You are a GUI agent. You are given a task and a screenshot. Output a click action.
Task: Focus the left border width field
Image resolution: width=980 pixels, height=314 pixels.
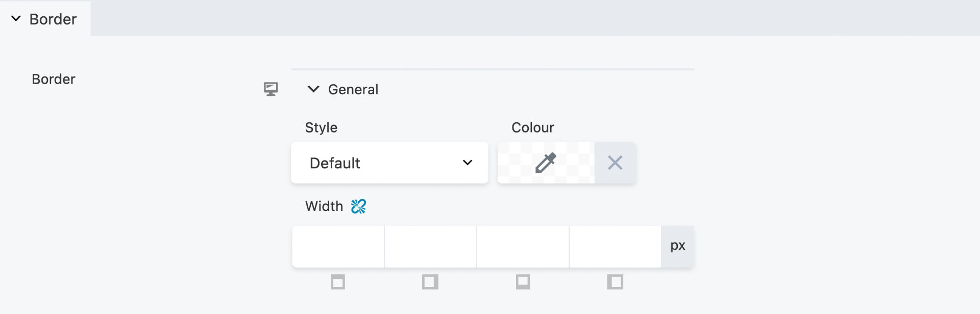(x=615, y=247)
